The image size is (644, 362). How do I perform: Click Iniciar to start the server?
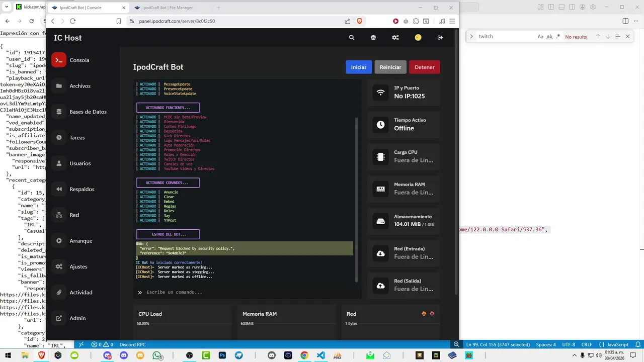click(x=359, y=67)
